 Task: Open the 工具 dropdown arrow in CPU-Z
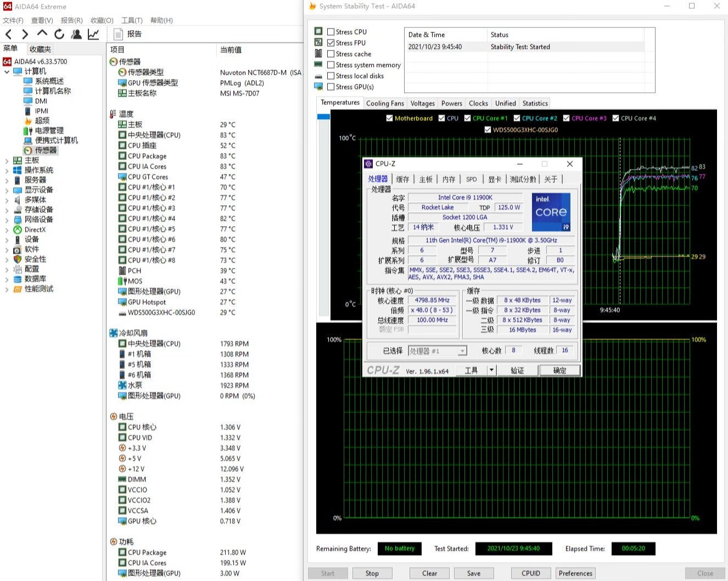pyautogui.click(x=491, y=370)
